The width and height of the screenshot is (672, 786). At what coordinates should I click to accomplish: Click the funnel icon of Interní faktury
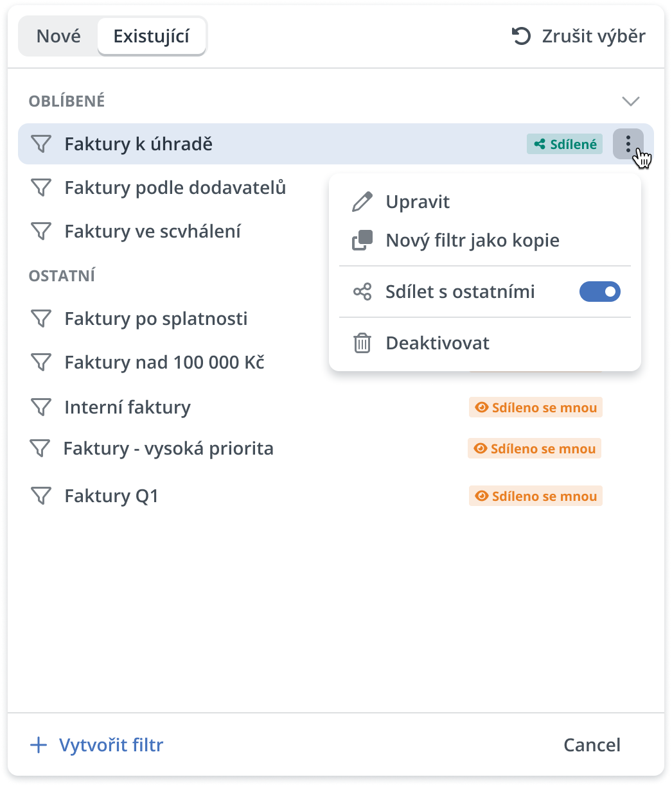click(41, 407)
